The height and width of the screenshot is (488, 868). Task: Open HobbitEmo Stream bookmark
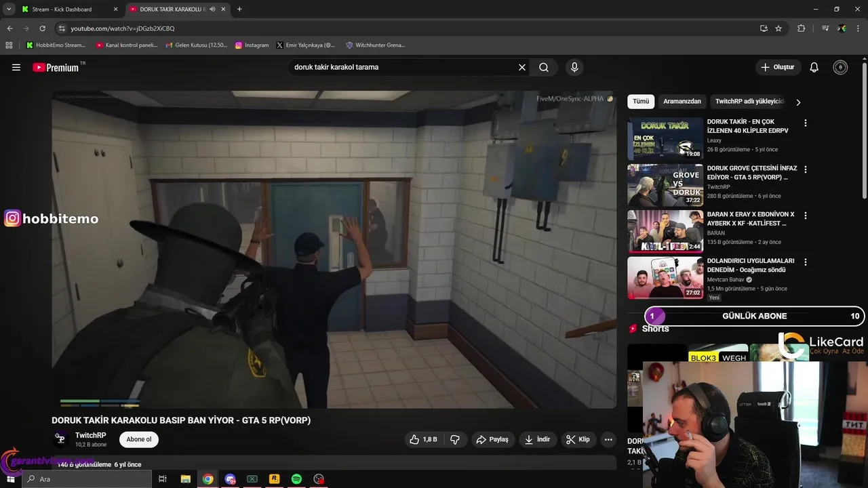pos(56,45)
